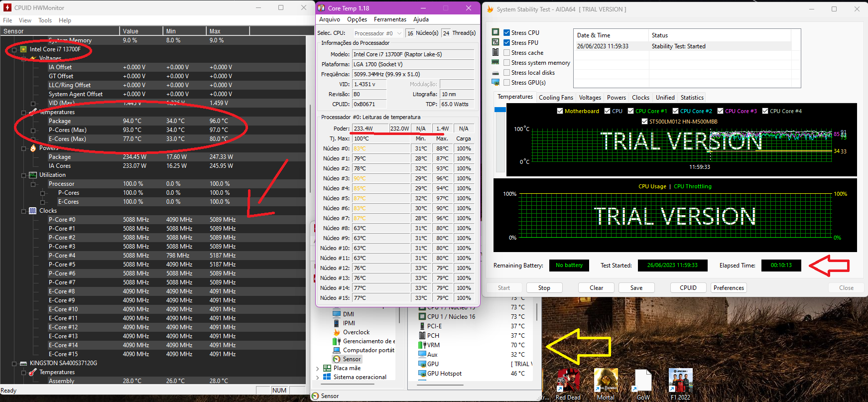Click the Stress FPU icon in AIDA64

click(496, 42)
